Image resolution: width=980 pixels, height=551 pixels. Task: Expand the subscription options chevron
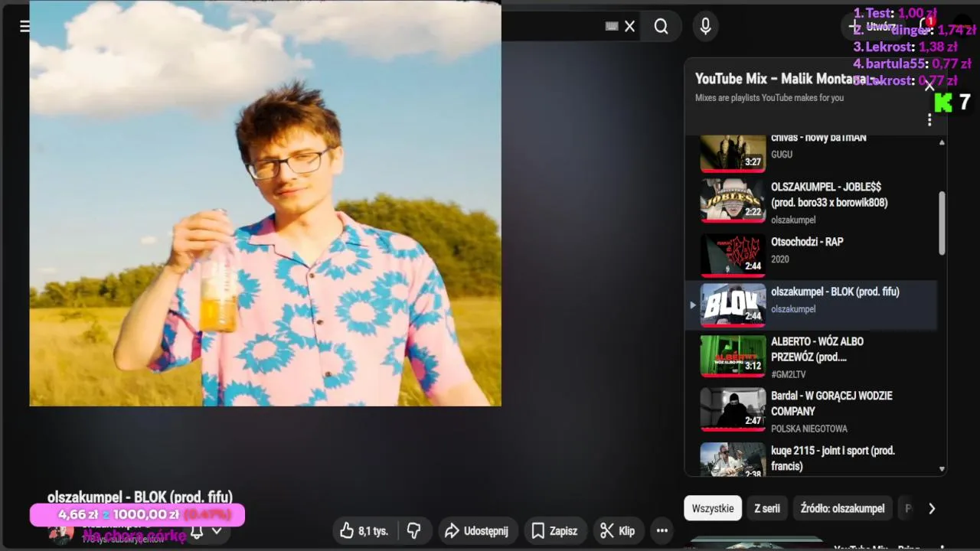(x=217, y=531)
